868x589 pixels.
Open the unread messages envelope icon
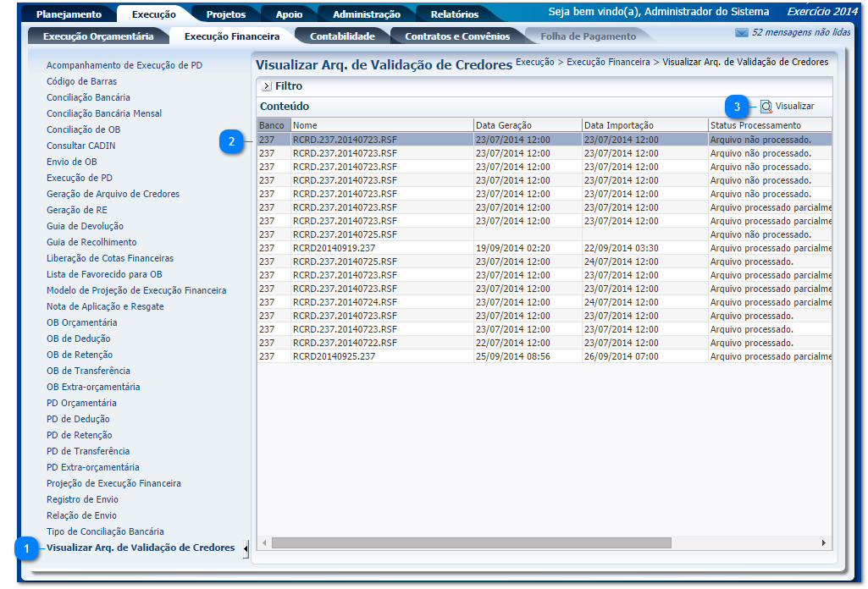click(x=741, y=33)
